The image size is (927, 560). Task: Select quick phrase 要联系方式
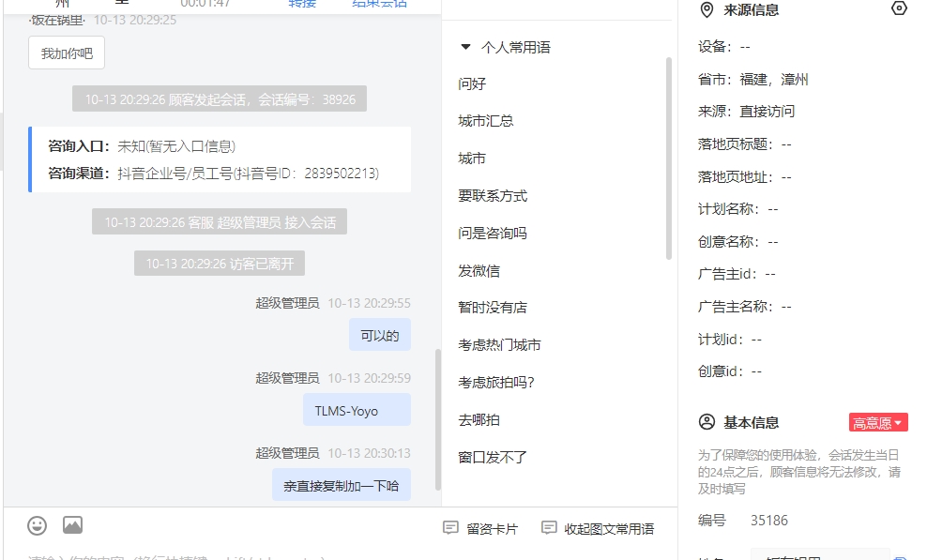493,196
